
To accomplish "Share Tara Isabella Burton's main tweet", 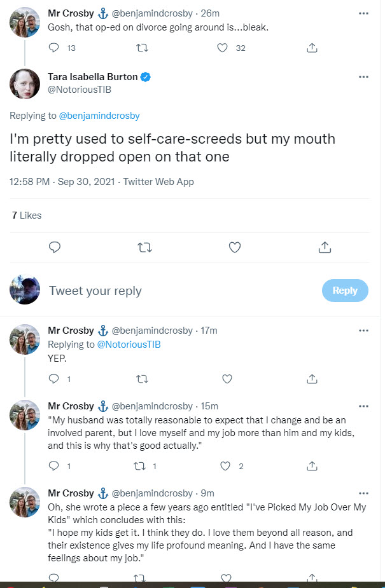I will click(324, 247).
